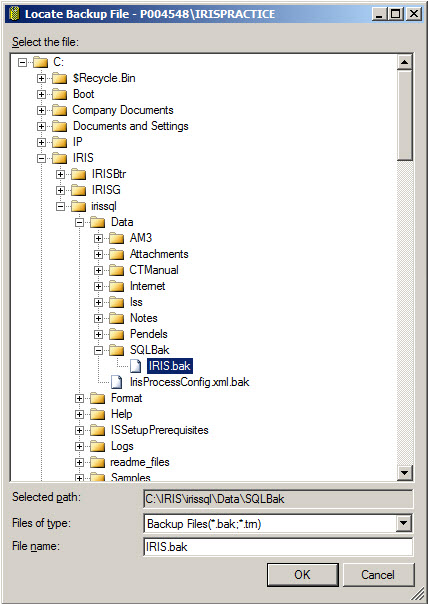Open the Files of type dropdown

click(404, 523)
